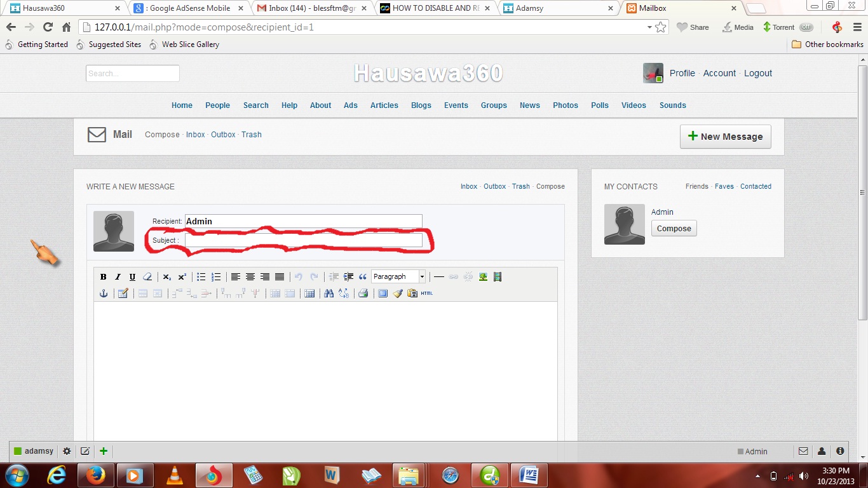This screenshot has height=488, width=868.
Task: Apply subscript formatting
Action: (x=166, y=277)
